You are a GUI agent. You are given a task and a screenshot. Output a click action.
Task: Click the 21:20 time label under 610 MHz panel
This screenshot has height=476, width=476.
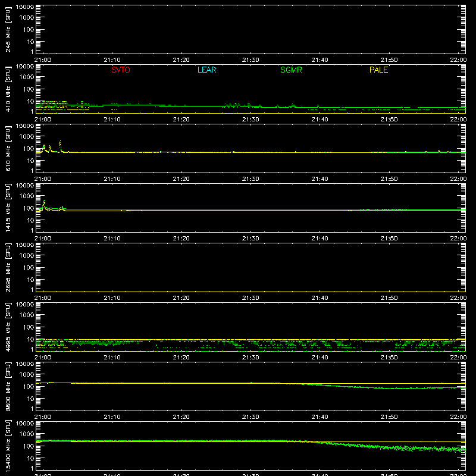click(181, 179)
